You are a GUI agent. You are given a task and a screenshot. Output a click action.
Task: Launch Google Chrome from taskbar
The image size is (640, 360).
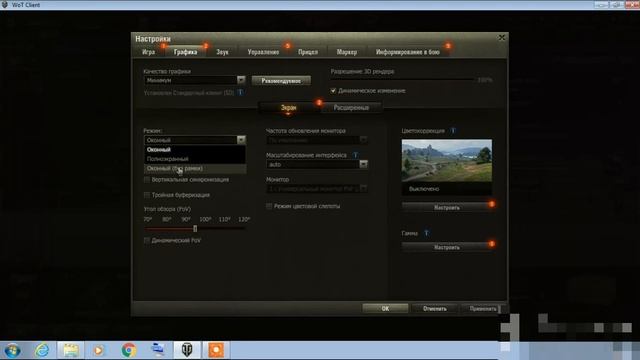(129, 351)
